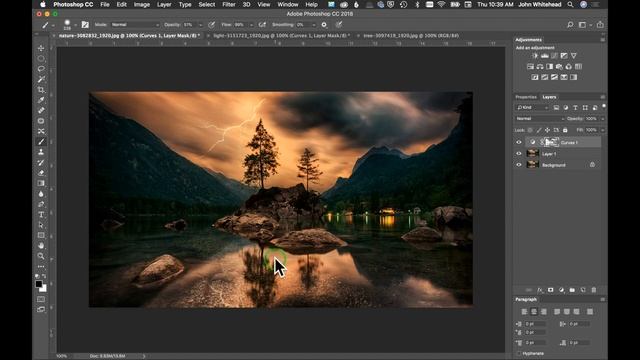Open brush Mode dropdown
The image size is (640, 360).
pyautogui.click(x=135, y=24)
